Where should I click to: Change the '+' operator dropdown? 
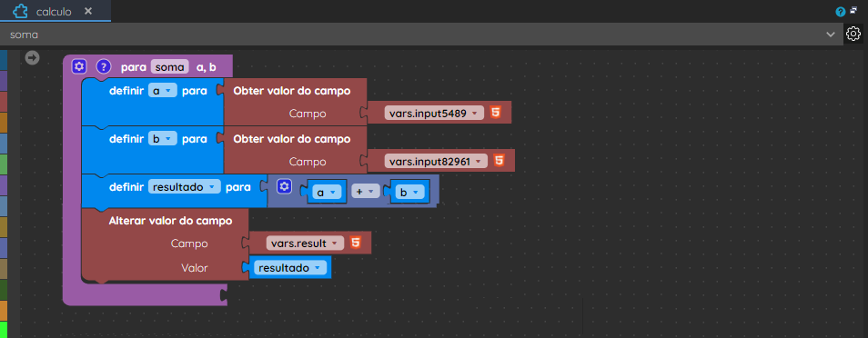[366, 192]
